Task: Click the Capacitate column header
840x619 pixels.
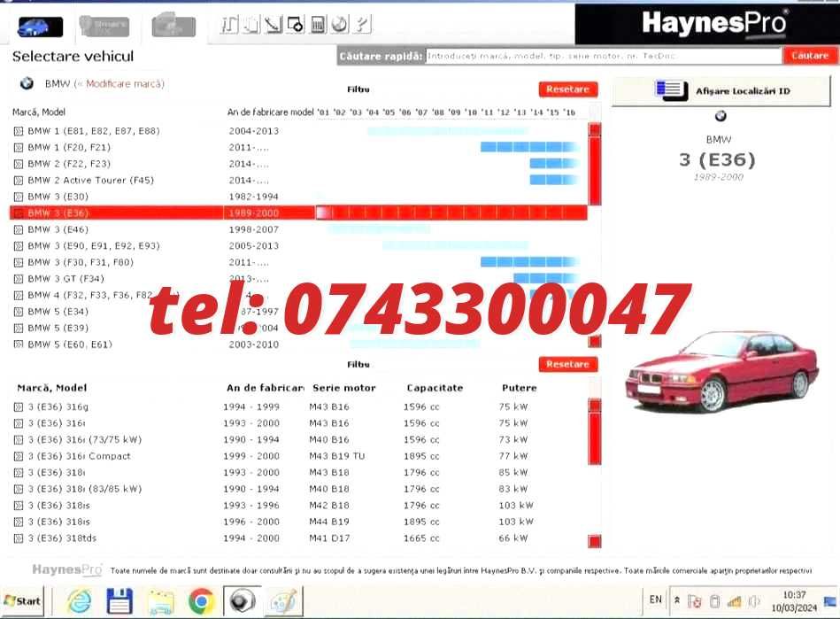Action: coord(435,388)
